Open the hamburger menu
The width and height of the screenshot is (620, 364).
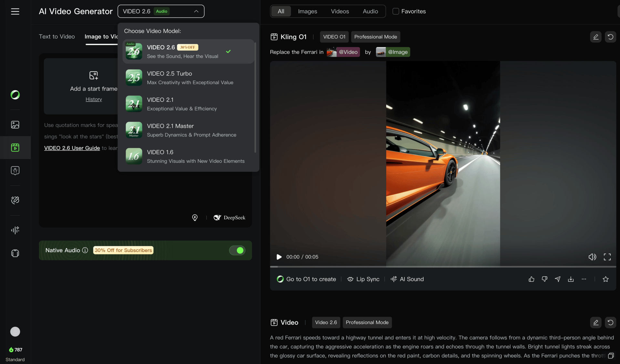(x=15, y=12)
